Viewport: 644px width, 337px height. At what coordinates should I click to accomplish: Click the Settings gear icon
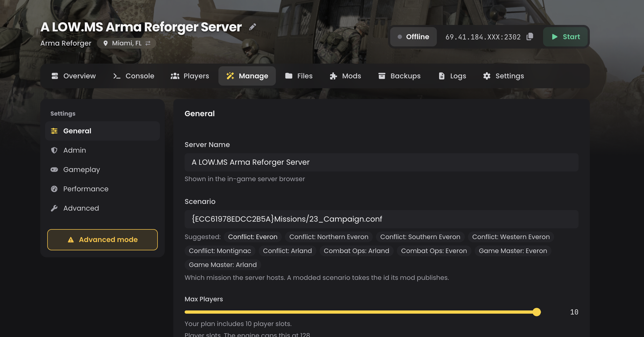coord(487,76)
